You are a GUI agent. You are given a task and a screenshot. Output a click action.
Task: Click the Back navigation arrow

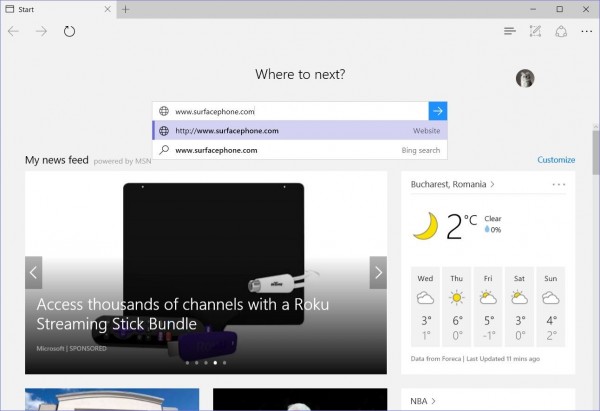tap(14, 31)
